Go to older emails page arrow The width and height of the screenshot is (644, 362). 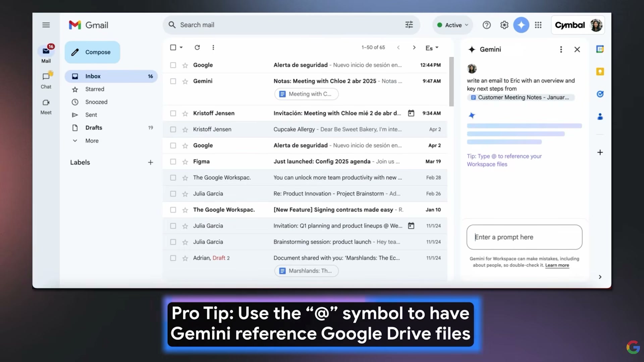click(x=414, y=48)
